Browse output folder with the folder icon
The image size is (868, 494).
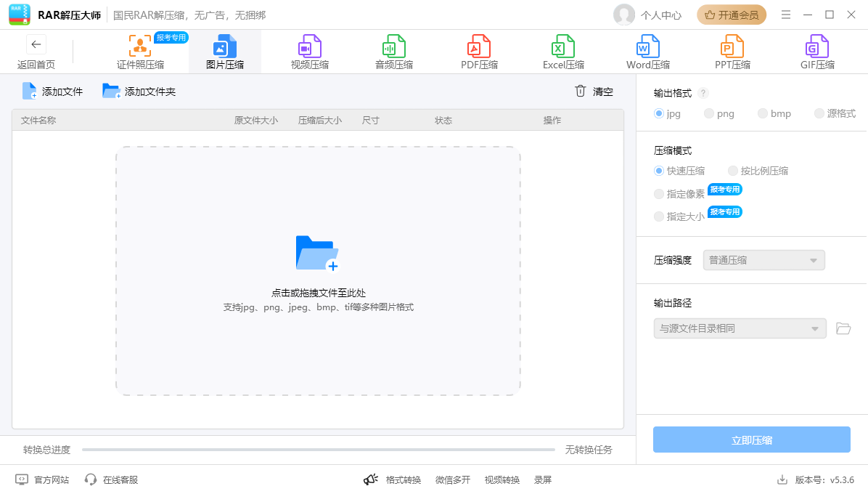pyautogui.click(x=843, y=328)
